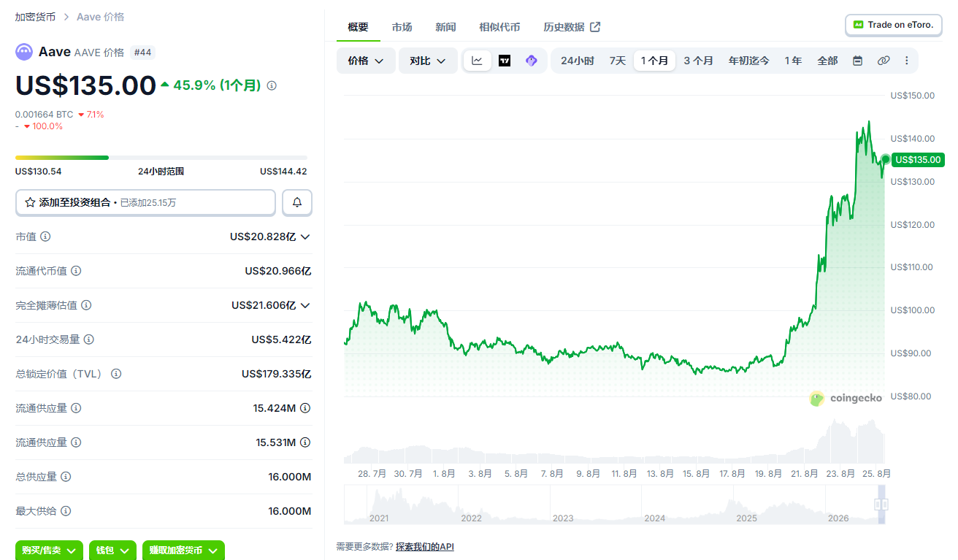Click the volume bars below the price chart

click(614, 442)
